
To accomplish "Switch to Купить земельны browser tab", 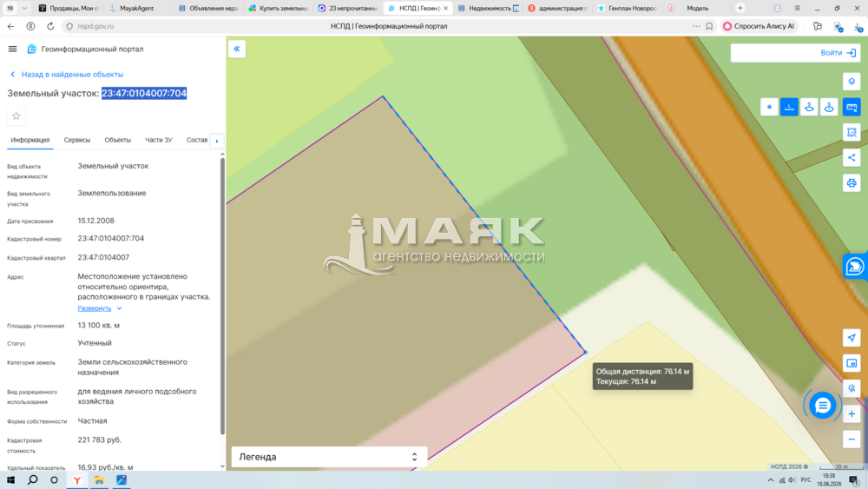I will tap(279, 9).
